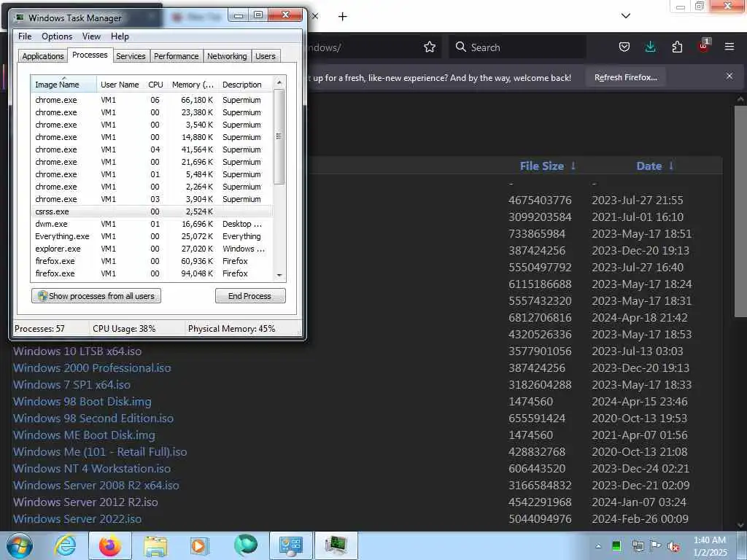Open Task Manager Options menu
The width and height of the screenshot is (747, 560).
pos(57,36)
